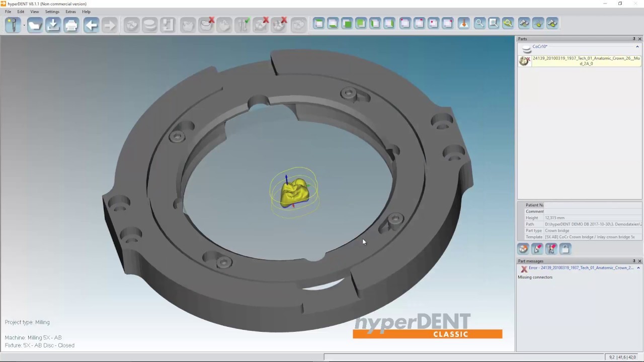Select the left view cube icon

point(375,23)
